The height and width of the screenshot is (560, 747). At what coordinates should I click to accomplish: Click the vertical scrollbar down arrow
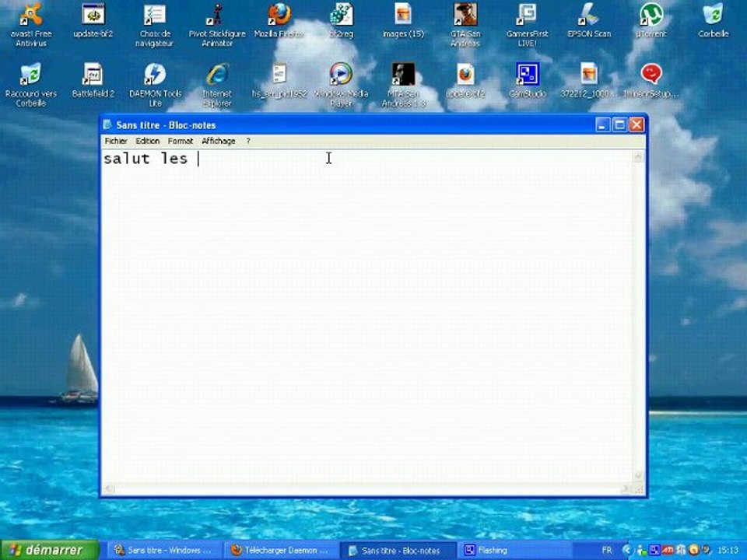[638, 476]
